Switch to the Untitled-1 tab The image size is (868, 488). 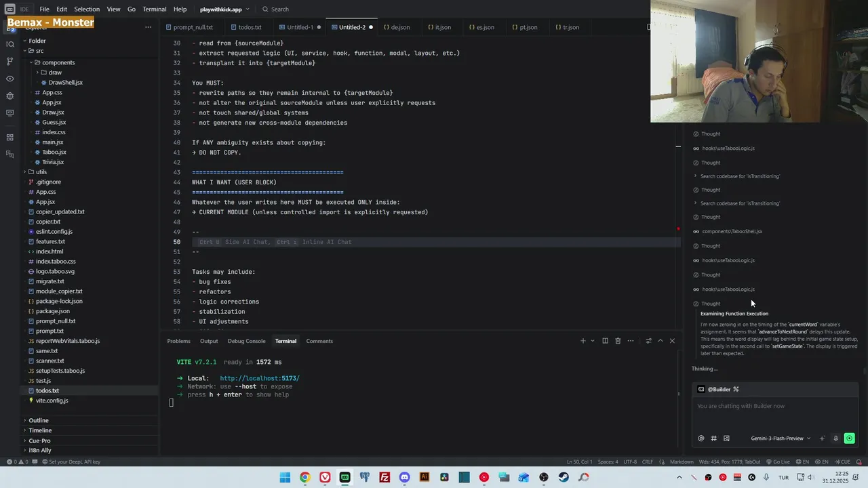click(300, 27)
